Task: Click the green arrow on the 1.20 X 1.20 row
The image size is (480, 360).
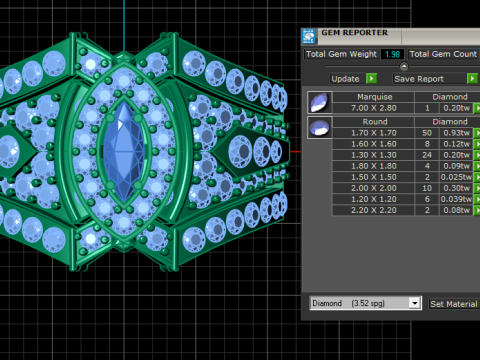Action: pyautogui.click(x=477, y=199)
